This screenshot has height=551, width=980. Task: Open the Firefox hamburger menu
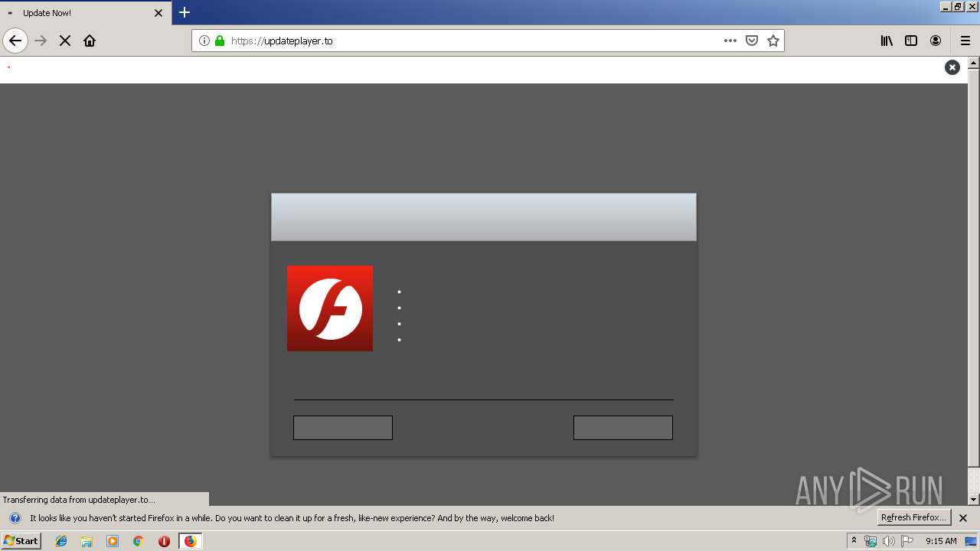[965, 41]
